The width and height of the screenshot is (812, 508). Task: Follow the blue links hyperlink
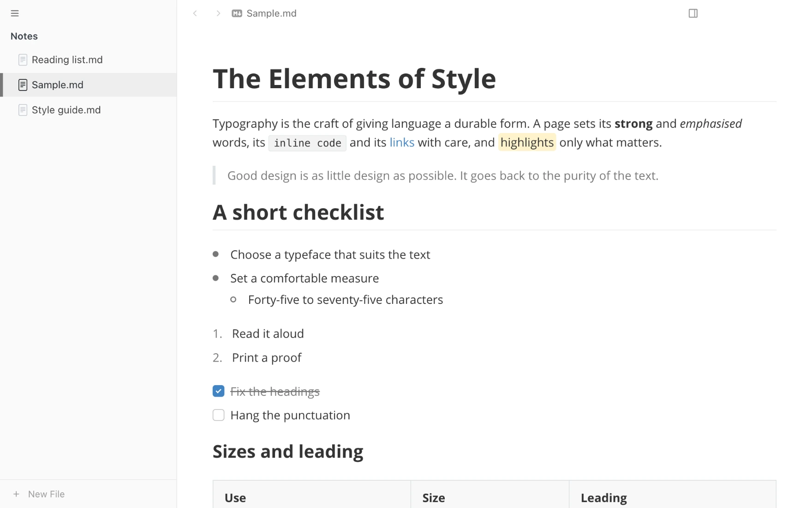pyautogui.click(x=402, y=143)
